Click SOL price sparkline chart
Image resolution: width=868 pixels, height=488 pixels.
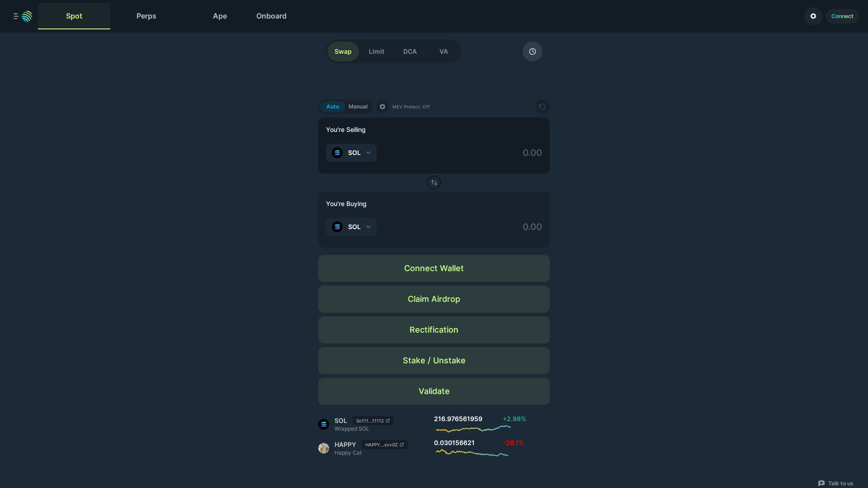473,428
